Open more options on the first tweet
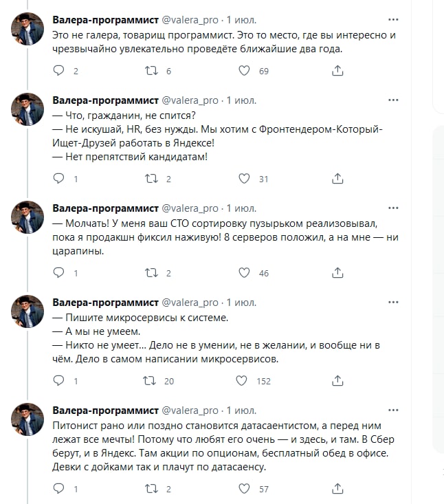The width and height of the screenshot is (444, 504). tap(393, 20)
